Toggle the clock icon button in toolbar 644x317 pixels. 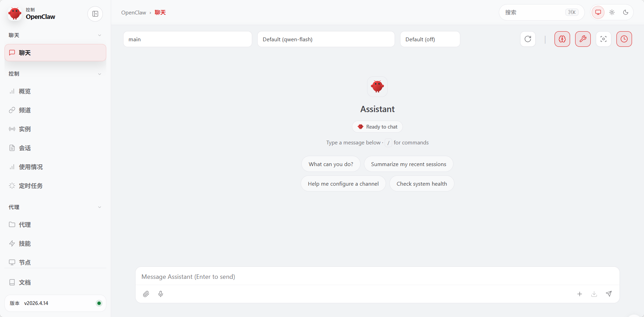(624, 39)
